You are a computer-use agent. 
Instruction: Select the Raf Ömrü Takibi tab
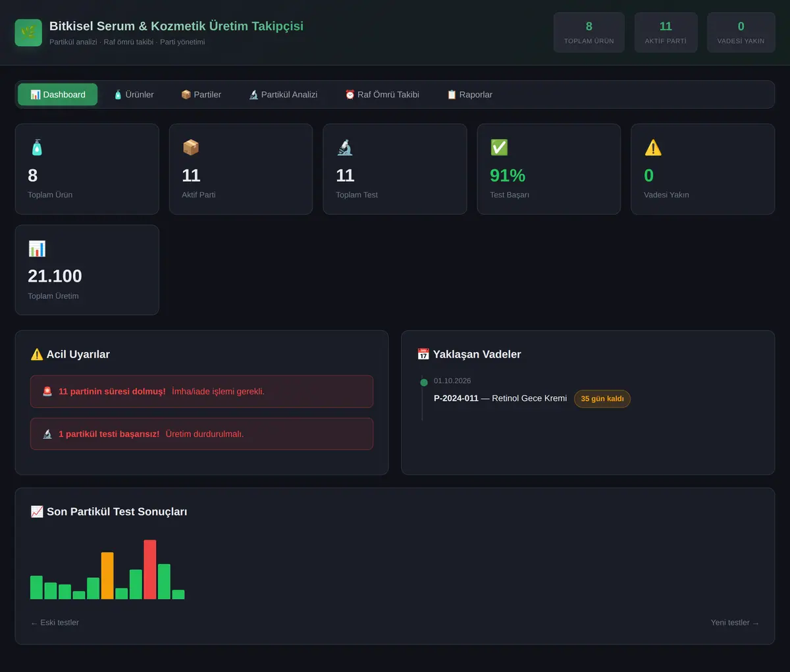pos(382,95)
